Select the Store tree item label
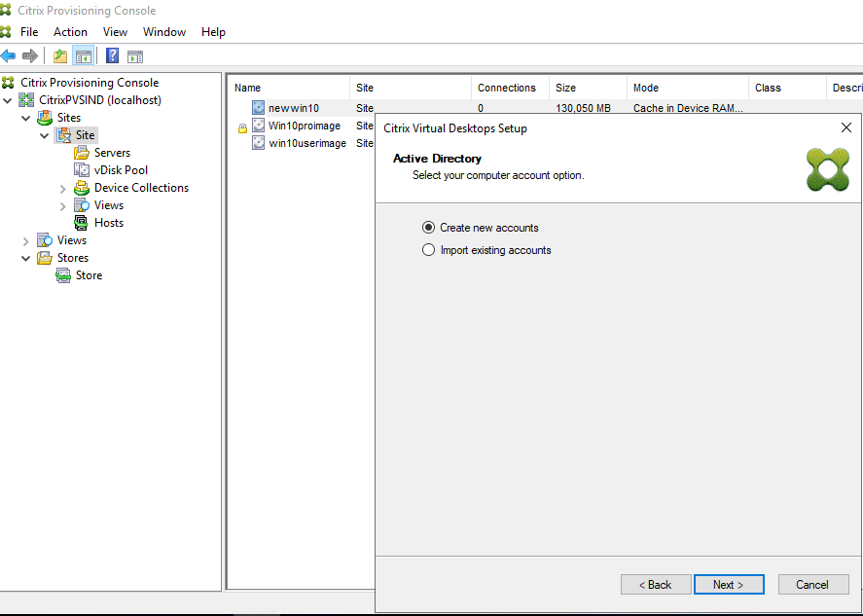 [x=90, y=275]
